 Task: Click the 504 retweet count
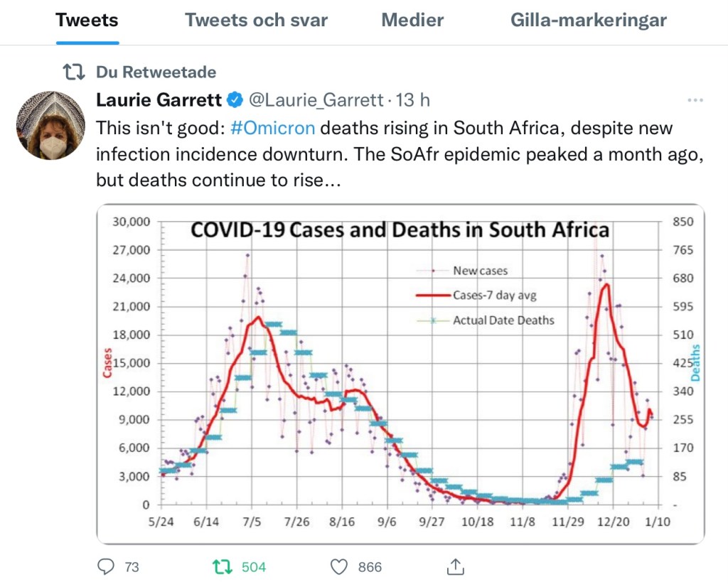click(x=254, y=567)
